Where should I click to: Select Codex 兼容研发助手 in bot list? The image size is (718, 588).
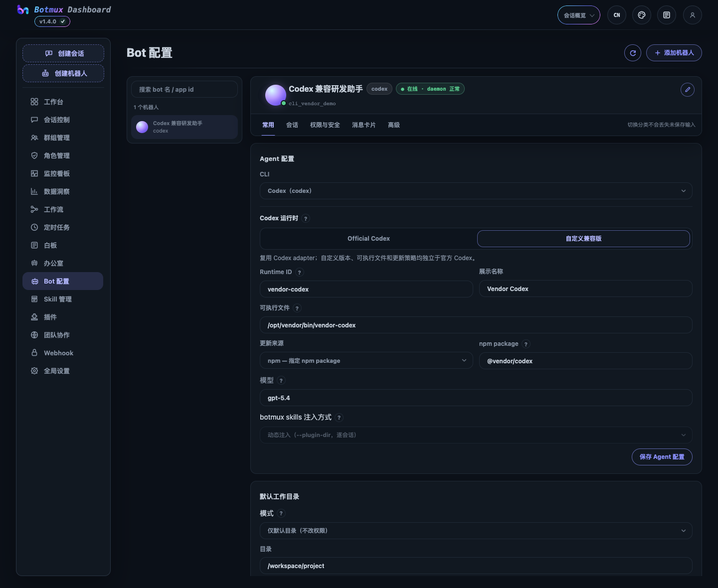coord(184,127)
